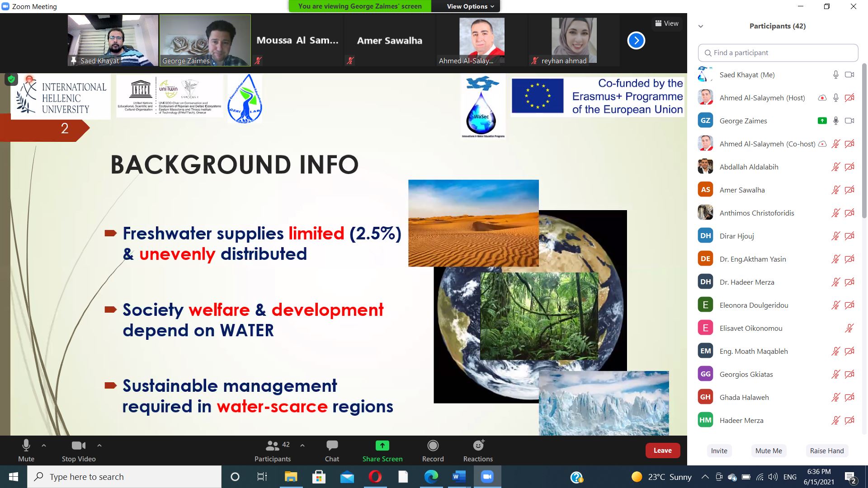868x488 pixels.
Task: Click Raise Hand button
Action: pos(827,450)
